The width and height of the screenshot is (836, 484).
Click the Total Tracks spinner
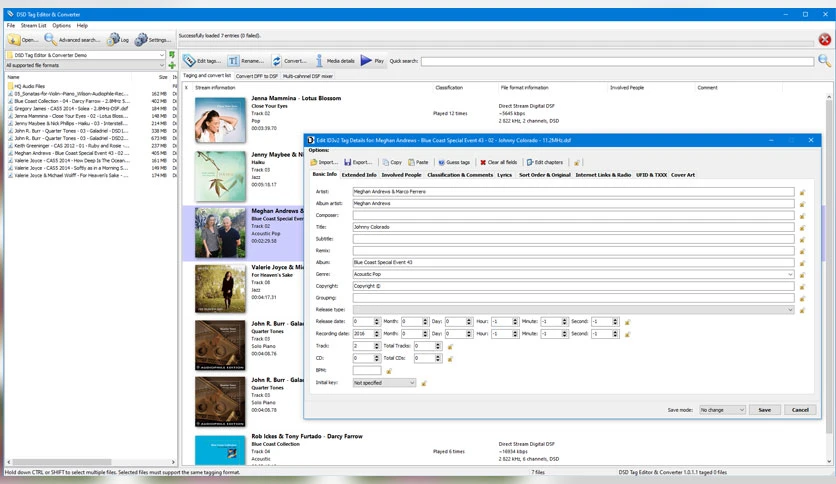(x=438, y=346)
